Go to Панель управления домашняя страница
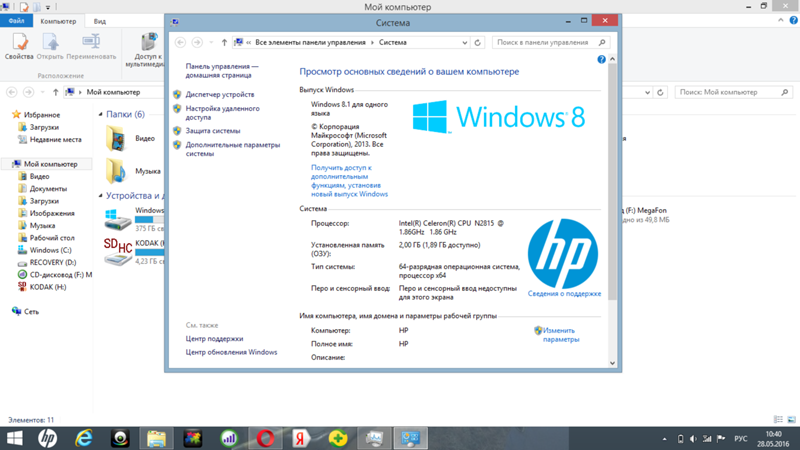 (222, 70)
